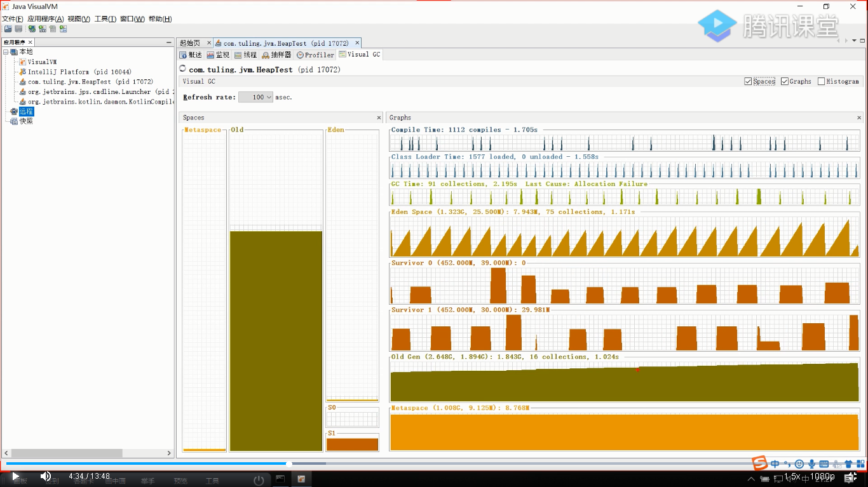Close the Spaces panel
Screen dimensions: 868x487
(379, 117)
